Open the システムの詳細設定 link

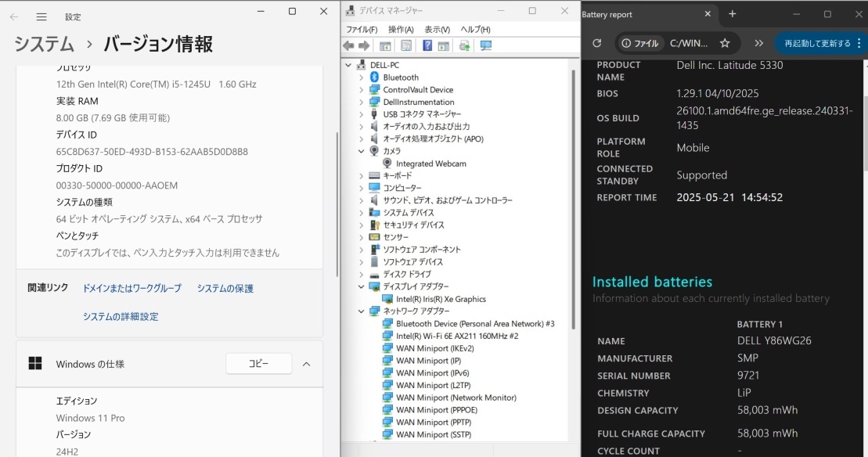pyautogui.click(x=121, y=316)
